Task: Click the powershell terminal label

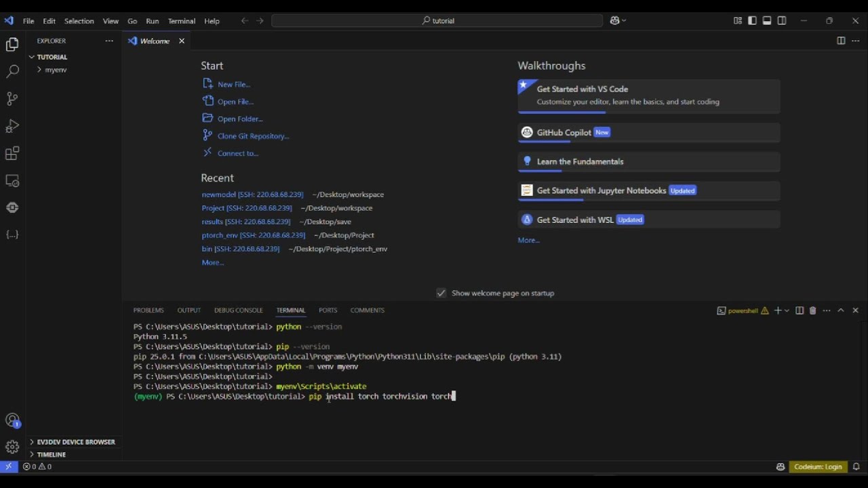Action: [x=743, y=310]
